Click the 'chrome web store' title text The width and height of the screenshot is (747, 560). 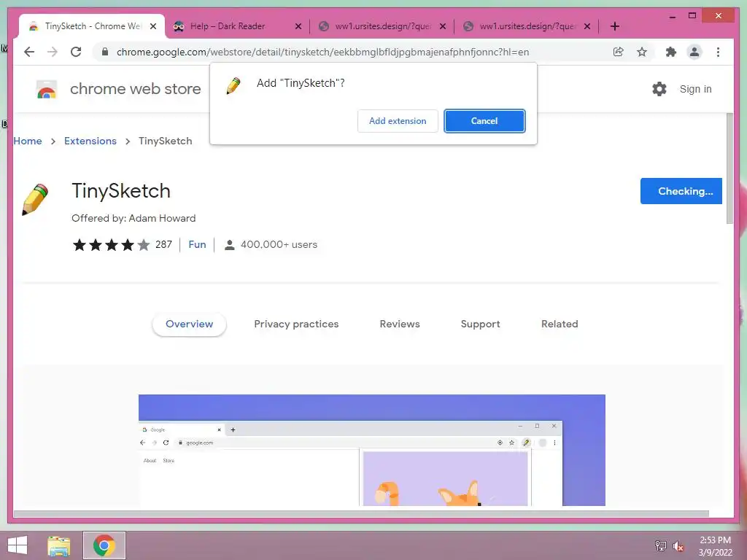tap(135, 89)
